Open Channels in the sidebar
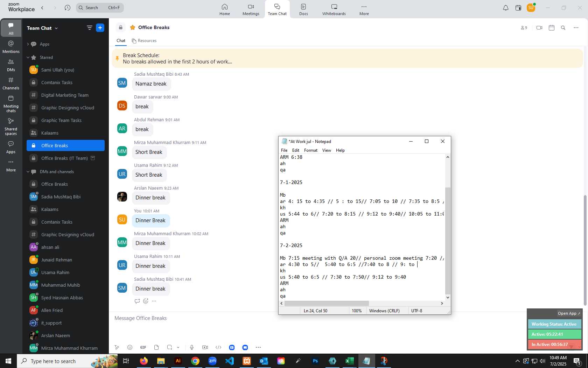588x368 pixels. point(11,83)
